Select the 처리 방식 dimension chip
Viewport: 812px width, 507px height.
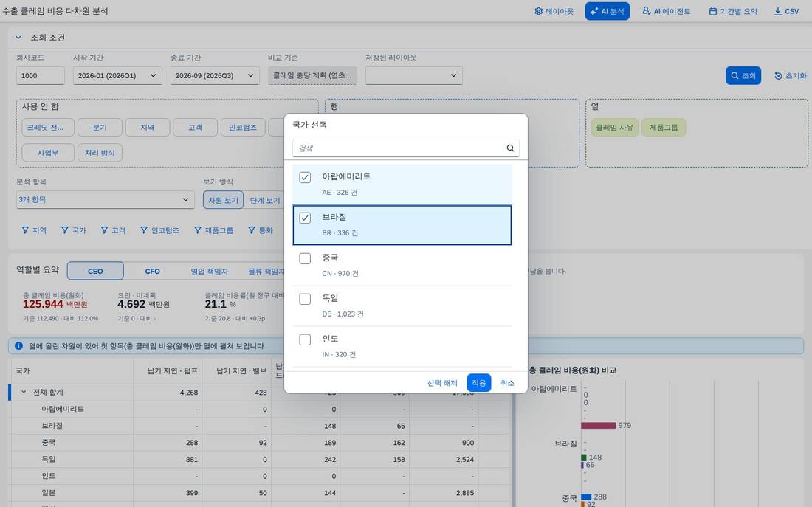tap(100, 153)
